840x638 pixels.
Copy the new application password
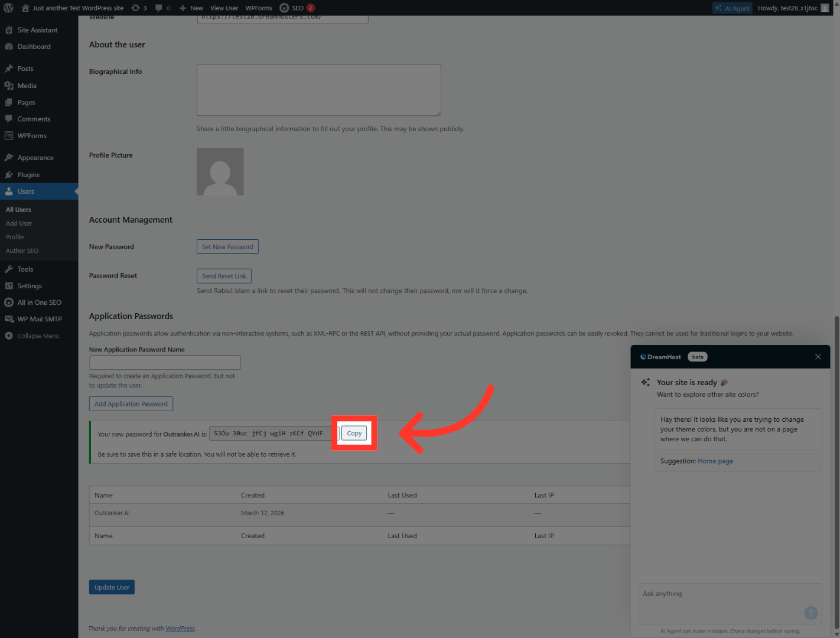(x=354, y=434)
